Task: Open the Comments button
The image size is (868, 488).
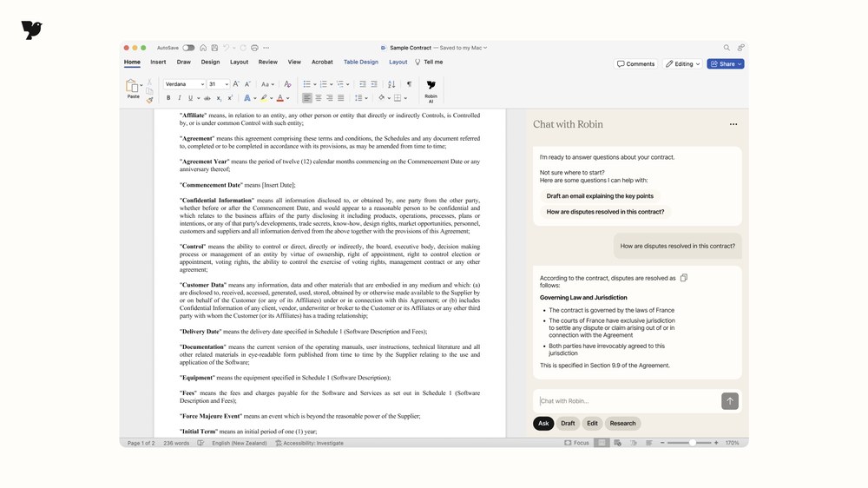Action: [x=635, y=63]
